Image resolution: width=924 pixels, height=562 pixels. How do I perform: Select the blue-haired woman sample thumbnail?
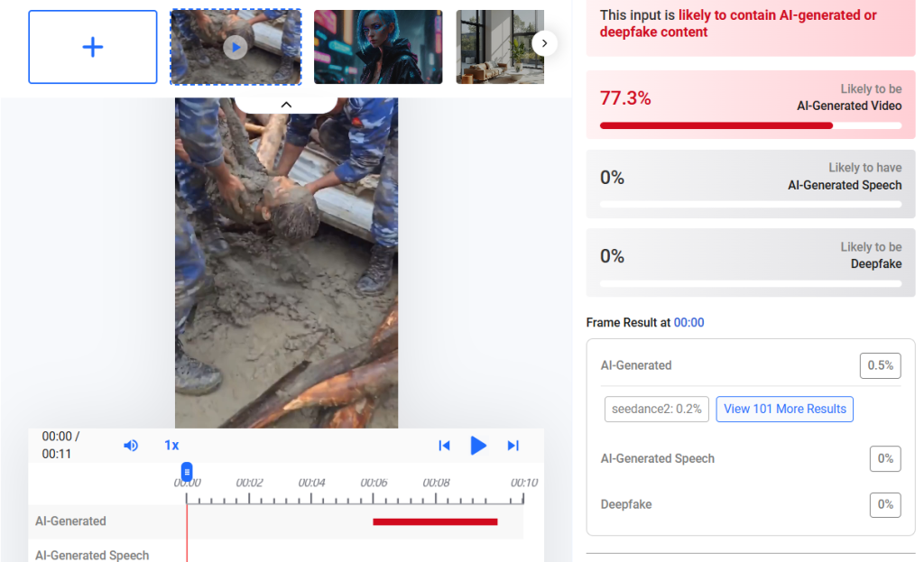[x=378, y=47]
